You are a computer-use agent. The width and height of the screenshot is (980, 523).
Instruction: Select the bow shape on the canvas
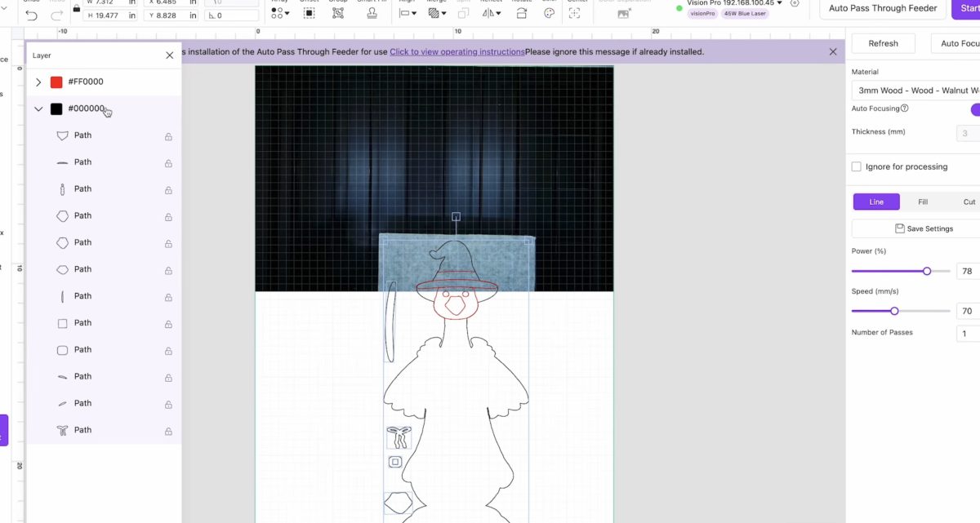pyautogui.click(x=399, y=437)
